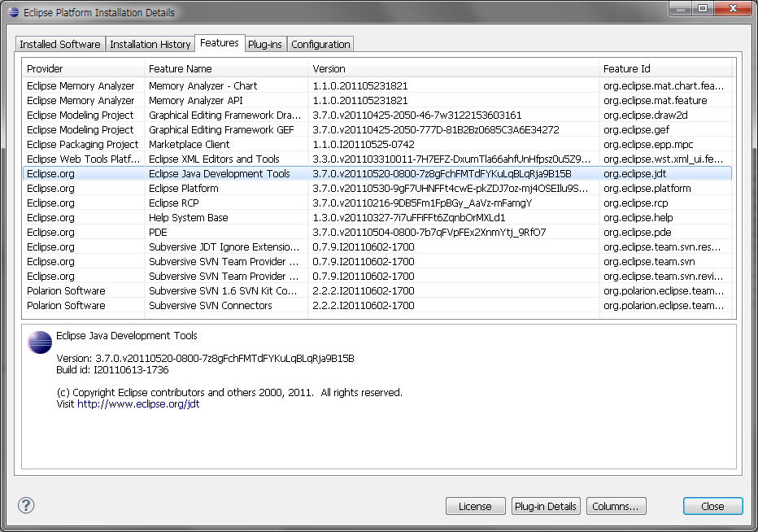The image size is (758, 532).
Task: Show the Configuration tab
Action: [320, 44]
